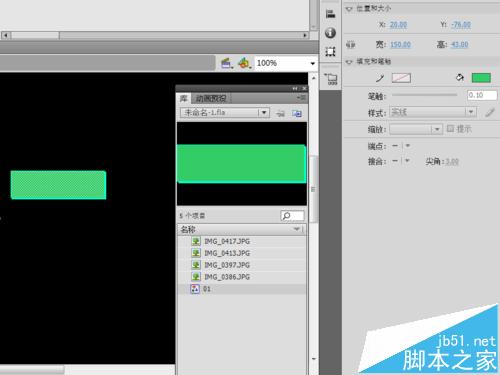Open the Align panel icon in the side dock
The image size is (500, 375).
(330, 14)
